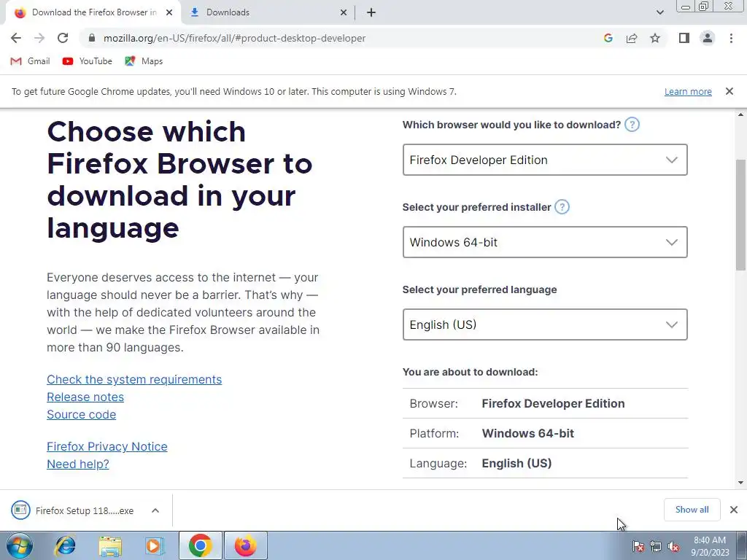747x560 pixels.
Task: Open the Chrome profile avatar menu
Action: (x=708, y=38)
